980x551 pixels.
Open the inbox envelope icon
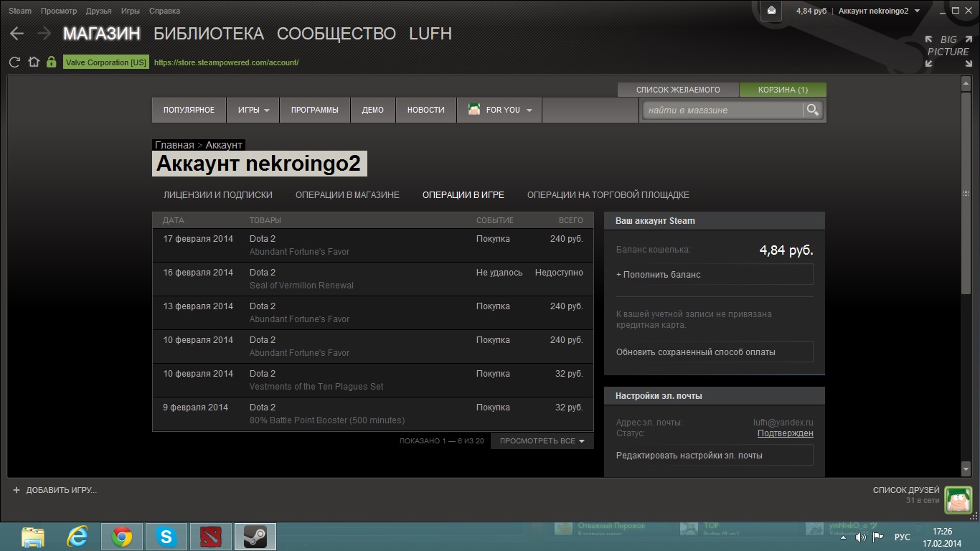tap(771, 11)
